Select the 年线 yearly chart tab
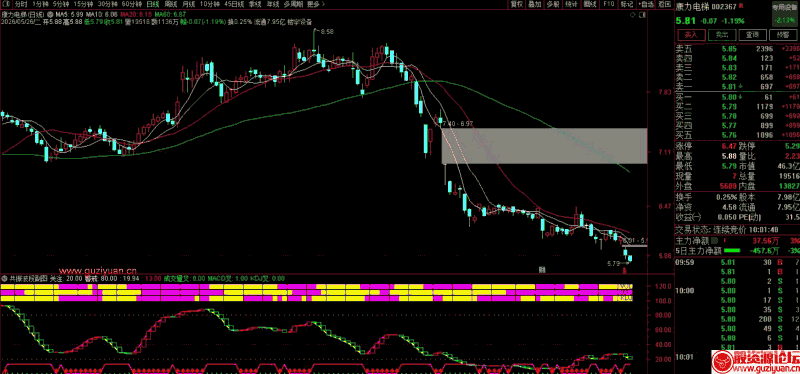800x374 pixels. click(273, 4)
